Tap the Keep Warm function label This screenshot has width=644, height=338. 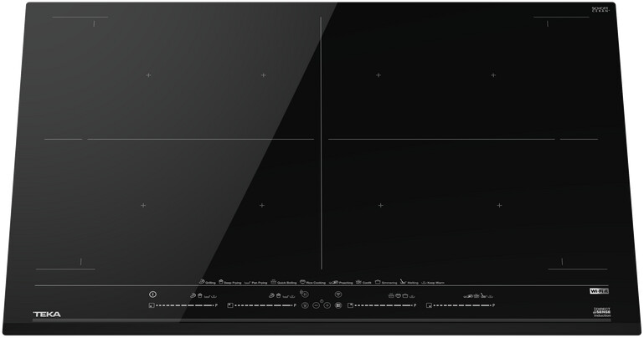point(434,283)
